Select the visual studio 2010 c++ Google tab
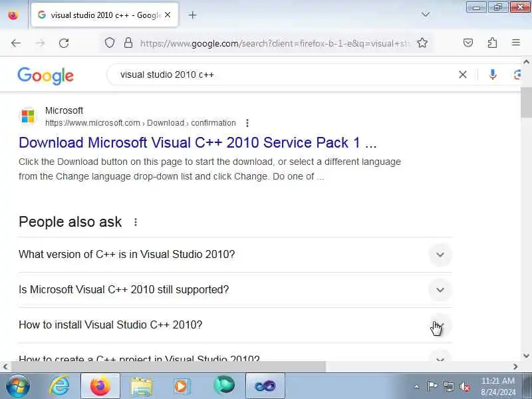This screenshot has height=399, width=532. [x=104, y=15]
